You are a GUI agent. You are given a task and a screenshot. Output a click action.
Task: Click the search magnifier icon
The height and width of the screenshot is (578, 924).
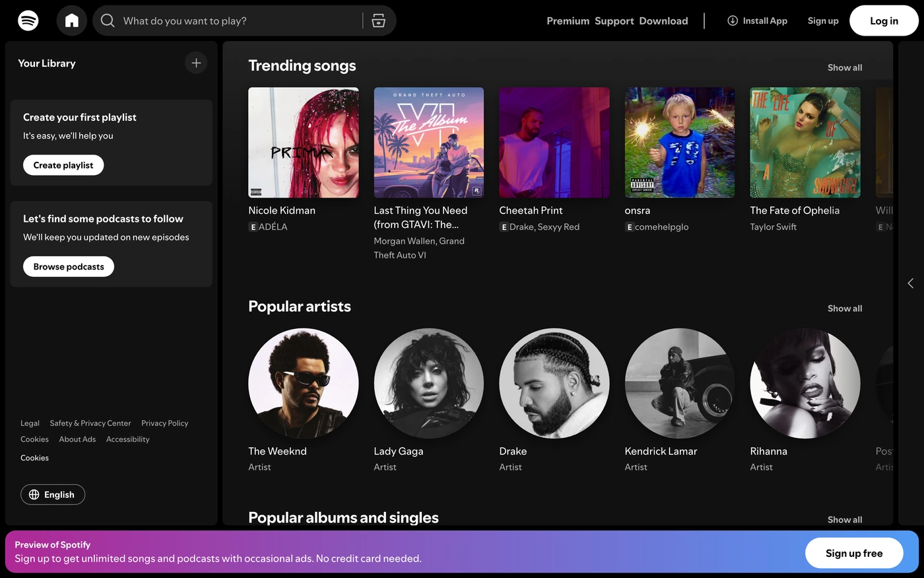(108, 20)
